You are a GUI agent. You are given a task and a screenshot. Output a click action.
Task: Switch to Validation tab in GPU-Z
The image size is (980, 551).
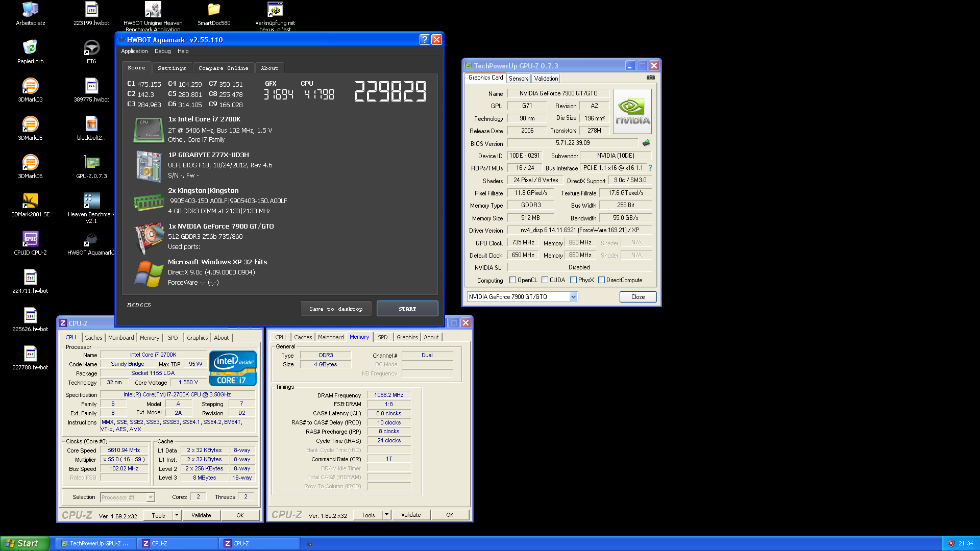point(546,79)
